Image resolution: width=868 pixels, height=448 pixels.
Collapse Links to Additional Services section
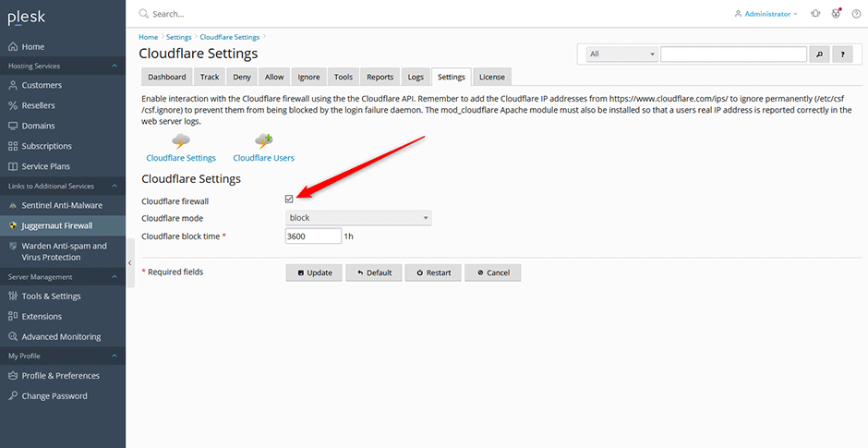pos(115,186)
